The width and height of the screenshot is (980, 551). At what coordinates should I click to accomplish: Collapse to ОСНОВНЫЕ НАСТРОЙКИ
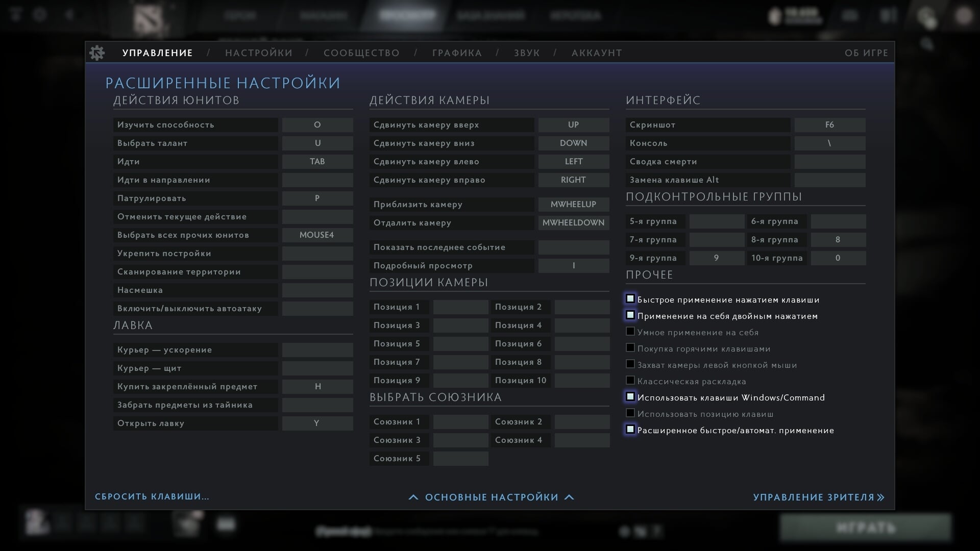point(492,497)
